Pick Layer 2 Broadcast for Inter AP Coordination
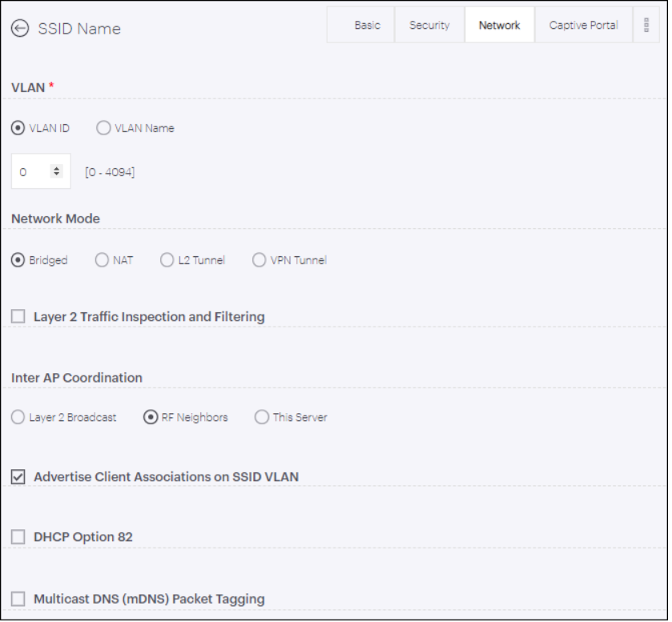672x622 pixels. pos(18,416)
